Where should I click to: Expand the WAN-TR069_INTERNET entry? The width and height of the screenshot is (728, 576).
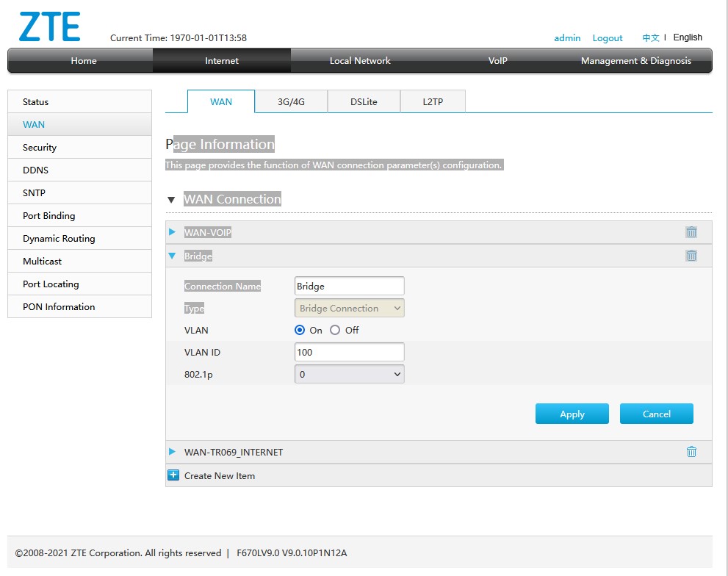pos(172,452)
